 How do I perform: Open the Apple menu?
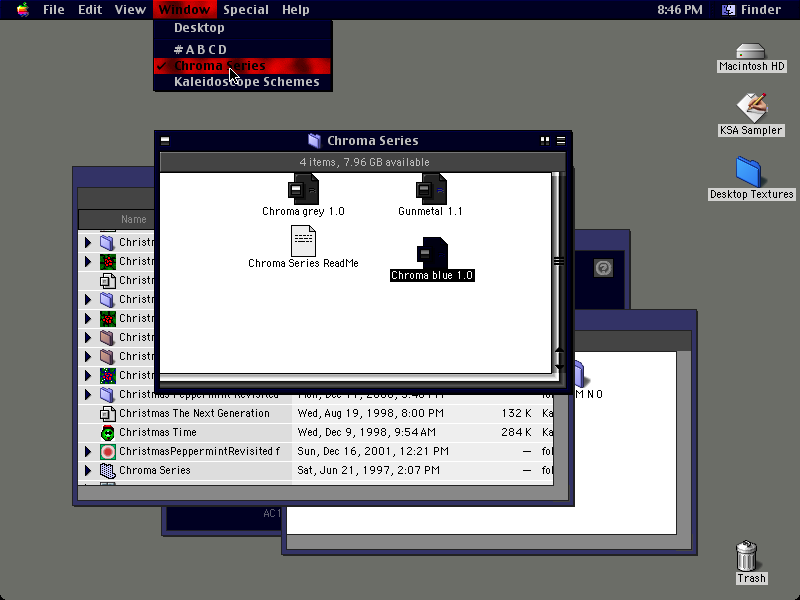[22, 10]
